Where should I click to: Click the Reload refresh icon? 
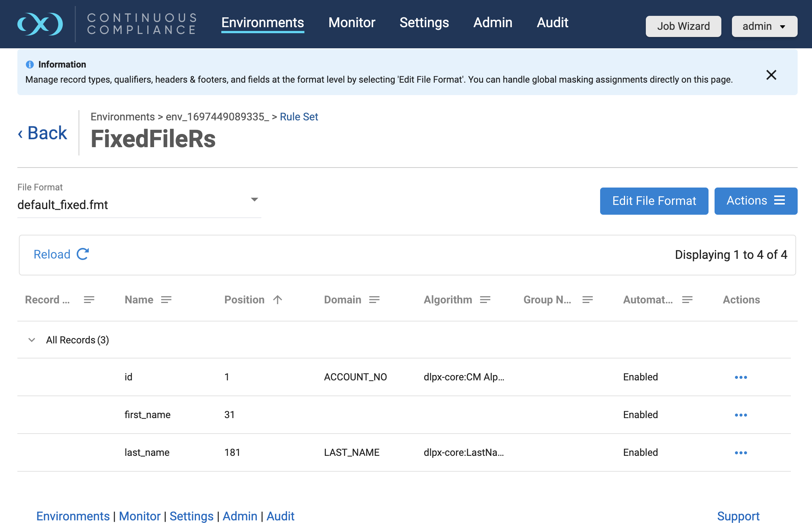[83, 254]
